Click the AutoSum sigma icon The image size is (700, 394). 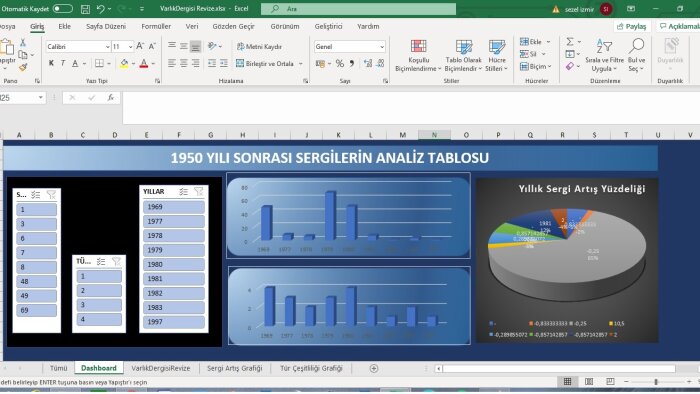tap(570, 41)
